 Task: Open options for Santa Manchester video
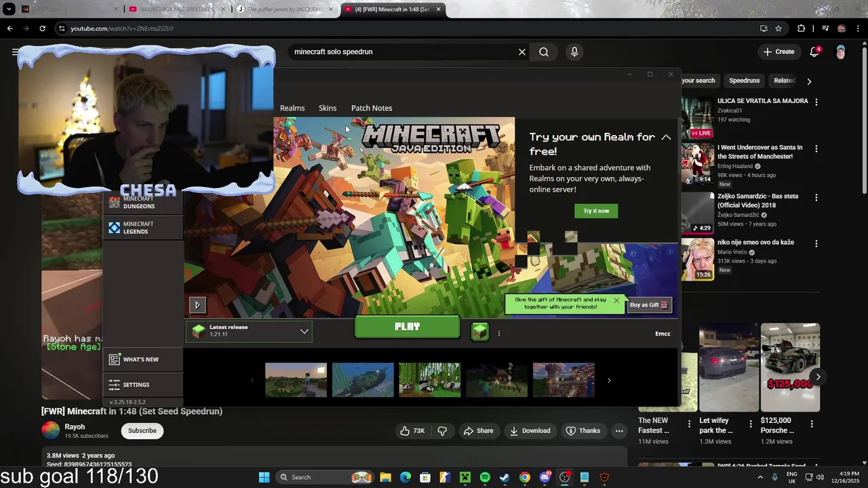click(x=816, y=149)
